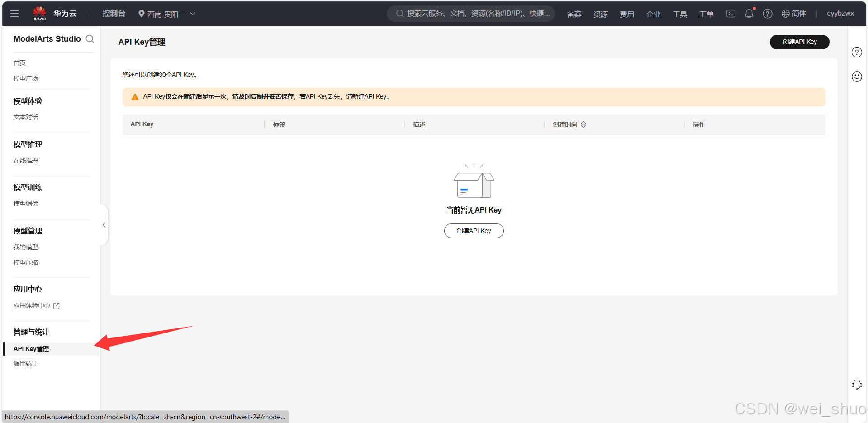Open the 控制台 console link
868x423 pixels.
114,14
